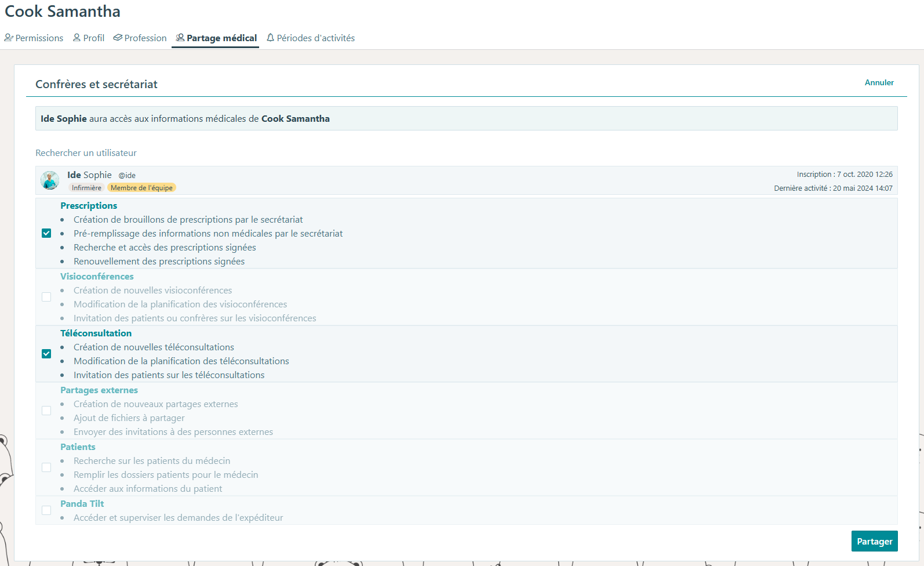
Task: Click 'Création de brouillons de prescriptions' line
Action: 188,220
